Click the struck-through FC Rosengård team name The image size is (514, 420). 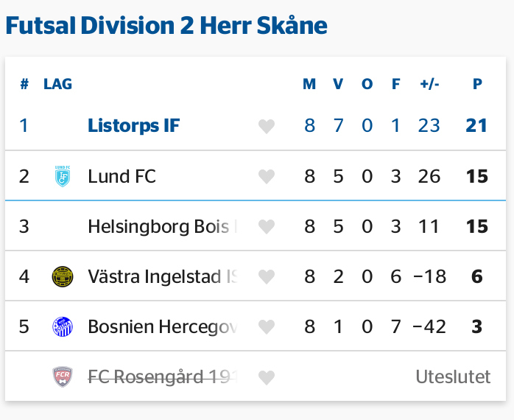[x=163, y=377]
